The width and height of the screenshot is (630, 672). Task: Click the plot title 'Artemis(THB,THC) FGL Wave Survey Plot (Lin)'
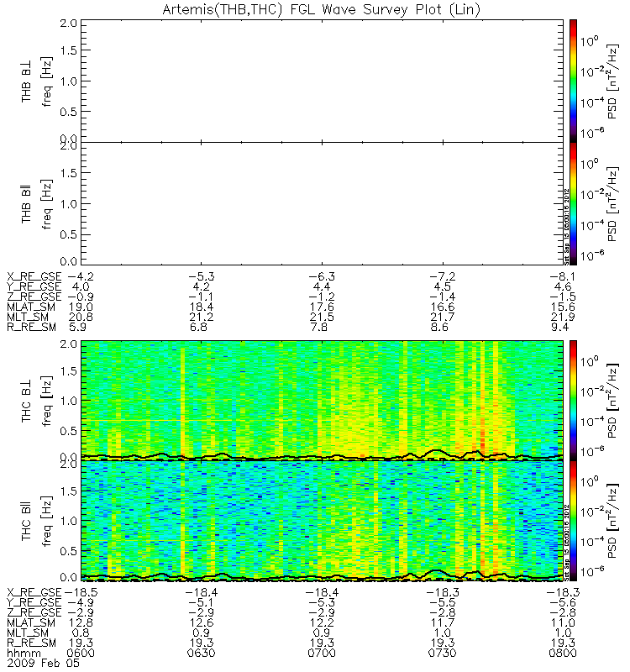click(321, 9)
